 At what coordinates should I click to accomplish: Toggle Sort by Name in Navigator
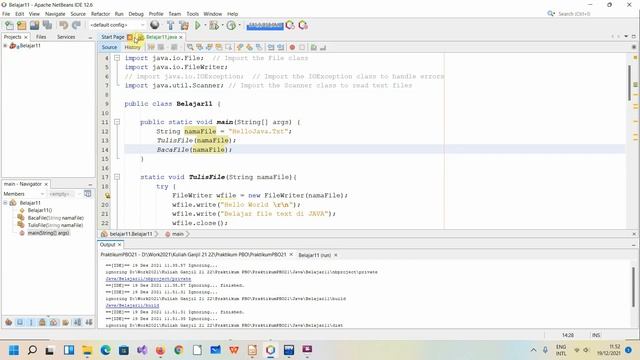pyautogui.click(x=77, y=322)
